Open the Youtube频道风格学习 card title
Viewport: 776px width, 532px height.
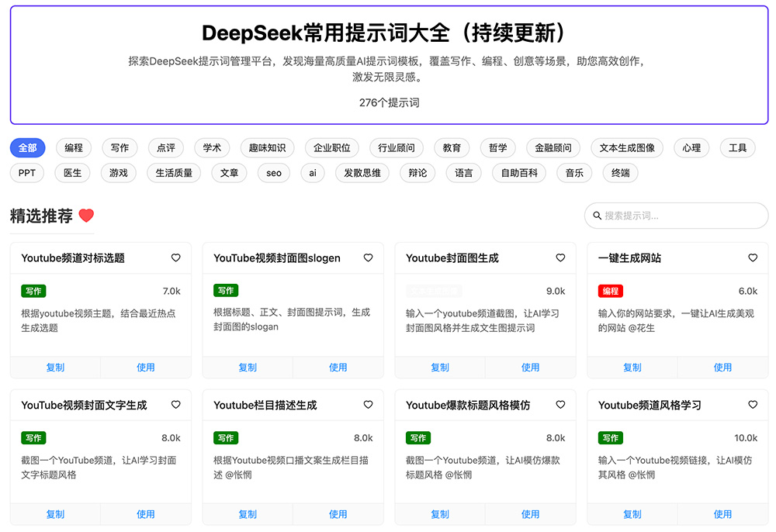pos(650,405)
